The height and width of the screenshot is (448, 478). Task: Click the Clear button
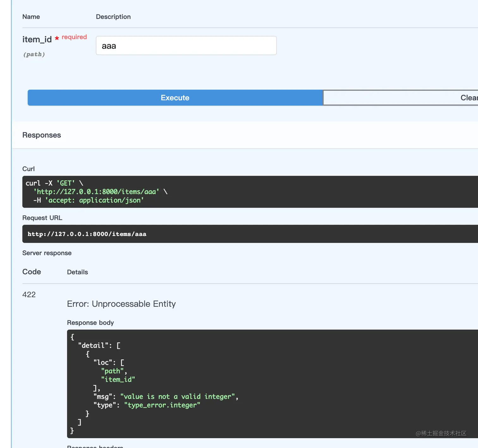click(x=401, y=98)
